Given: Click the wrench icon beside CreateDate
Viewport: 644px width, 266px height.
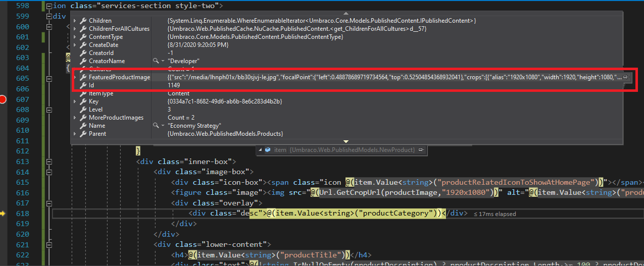Looking at the screenshot, I should (83, 45).
